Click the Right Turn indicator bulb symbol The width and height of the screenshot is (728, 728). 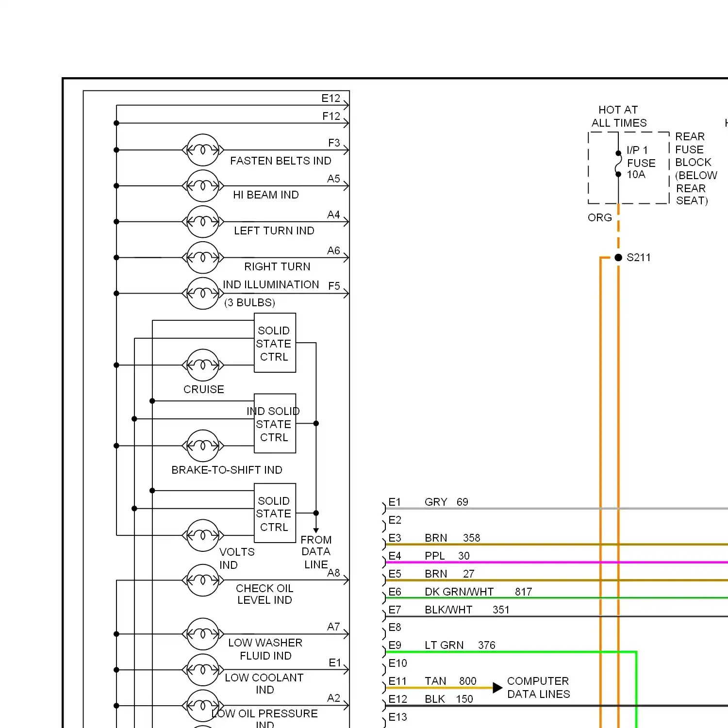[203, 258]
